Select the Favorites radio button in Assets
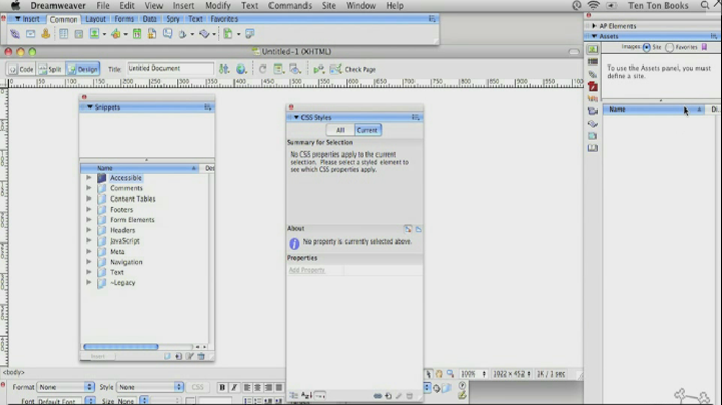The image size is (722, 405). (670, 47)
